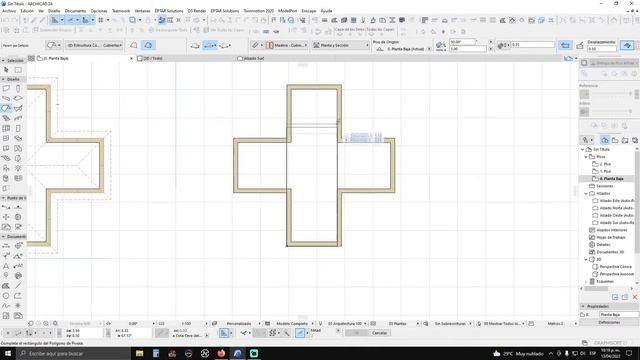This screenshot has height=360, width=640.
Task: Collapse the Diseño toolbox section
Action: pyautogui.click(x=3, y=79)
